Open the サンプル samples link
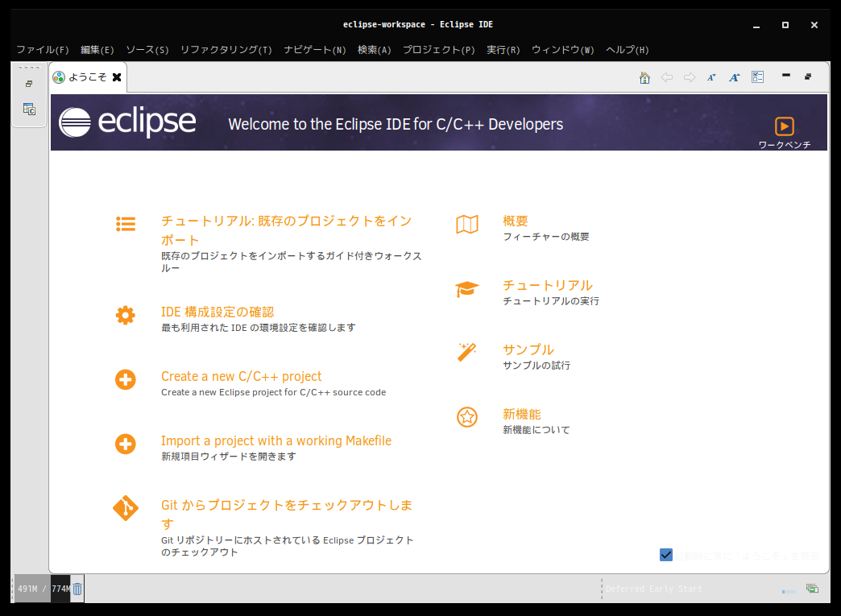The height and width of the screenshot is (616, 841). tap(528, 349)
